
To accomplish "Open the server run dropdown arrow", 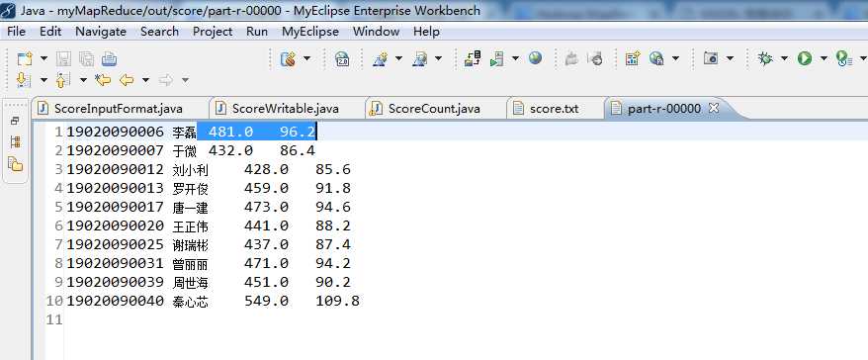I will [x=515, y=58].
